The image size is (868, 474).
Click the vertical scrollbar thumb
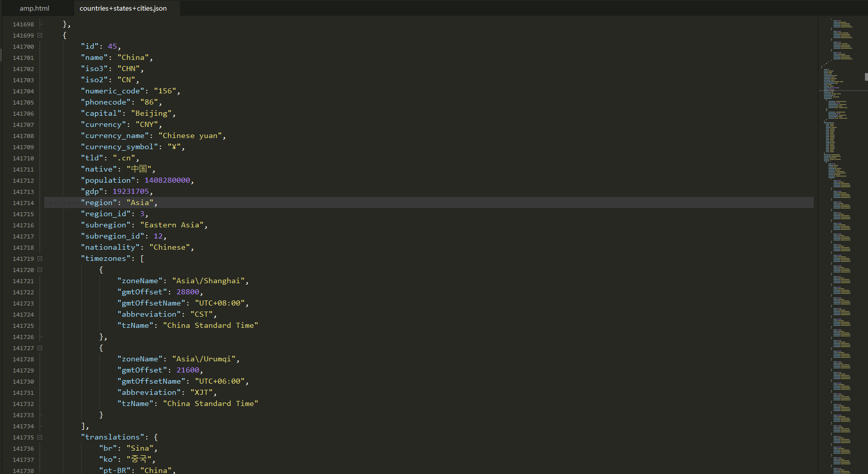point(865,77)
